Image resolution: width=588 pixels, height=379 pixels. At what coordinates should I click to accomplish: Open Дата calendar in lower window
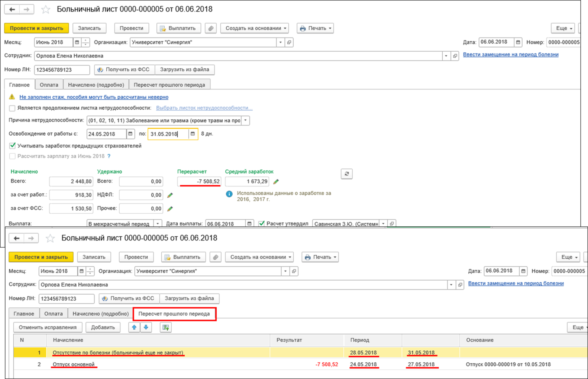[523, 271]
